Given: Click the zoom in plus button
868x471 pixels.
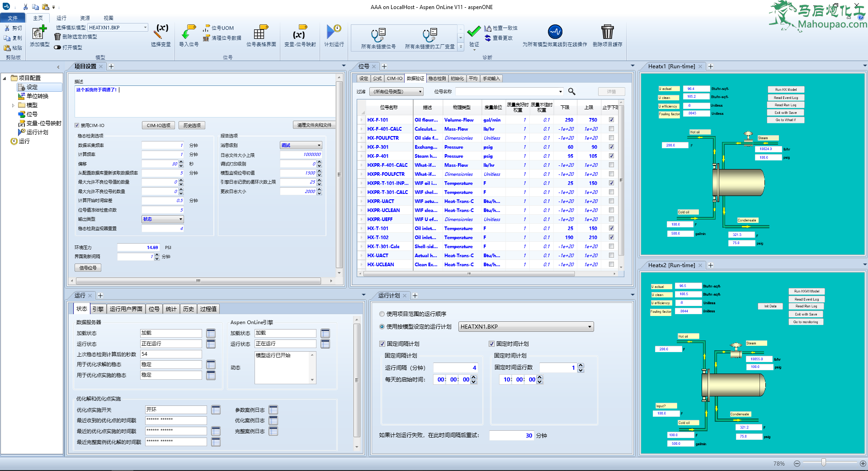Looking at the screenshot, I should pyautogui.click(x=863, y=463).
